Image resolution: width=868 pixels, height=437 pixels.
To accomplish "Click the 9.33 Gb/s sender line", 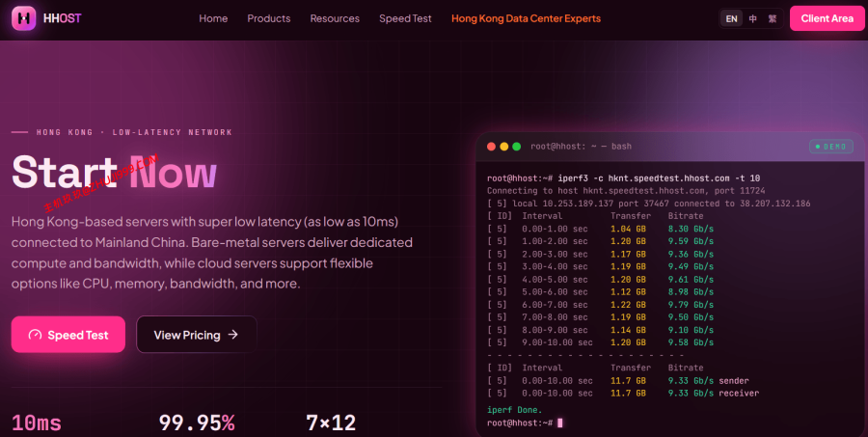I will (x=618, y=381).
